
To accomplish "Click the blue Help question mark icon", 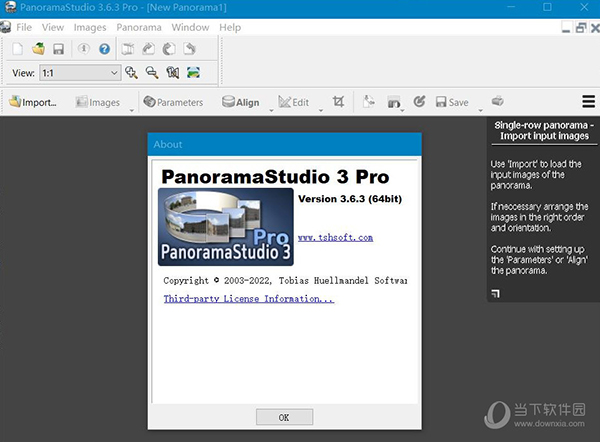I will coord(104,48).
